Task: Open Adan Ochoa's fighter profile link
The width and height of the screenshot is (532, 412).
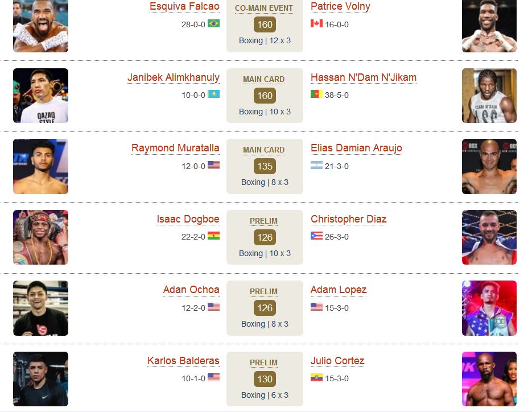Action: 191,290
